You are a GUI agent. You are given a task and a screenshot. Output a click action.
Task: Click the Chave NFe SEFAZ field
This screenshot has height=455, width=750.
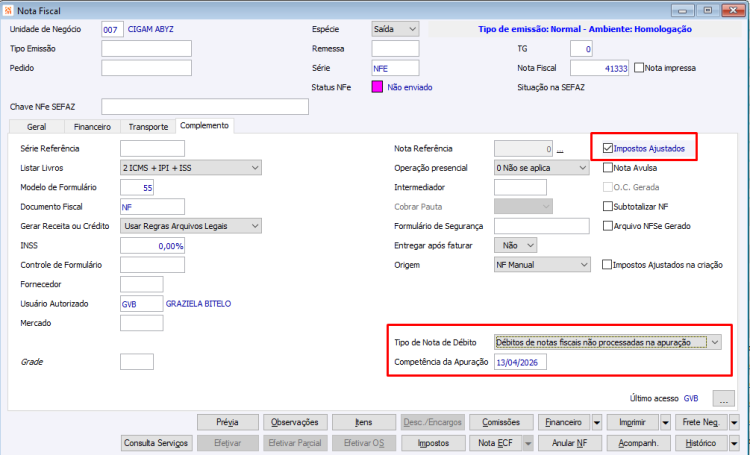tap(205, 107)
